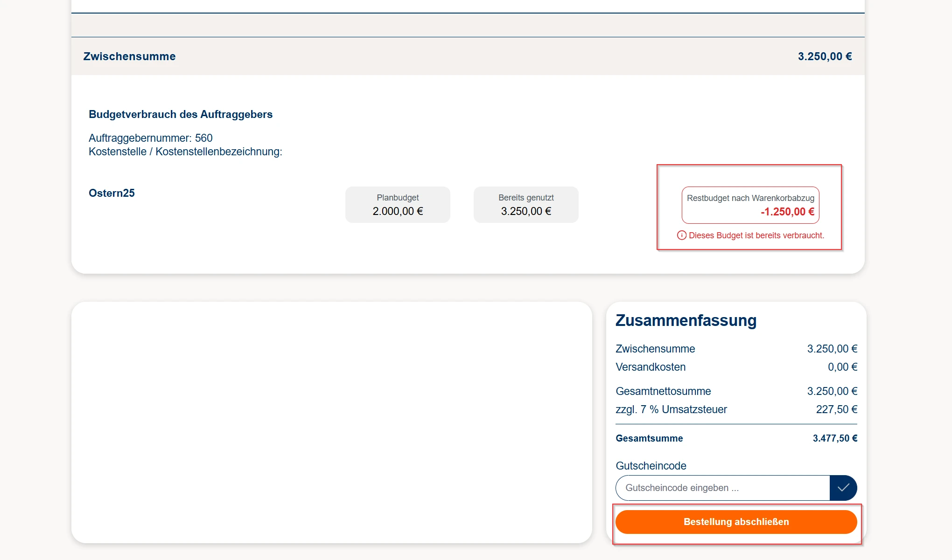Click the Gesamtnettosumme label
The height and width of the screenshot is (560, 952).
pyautogui.click(x=663, y=391)
